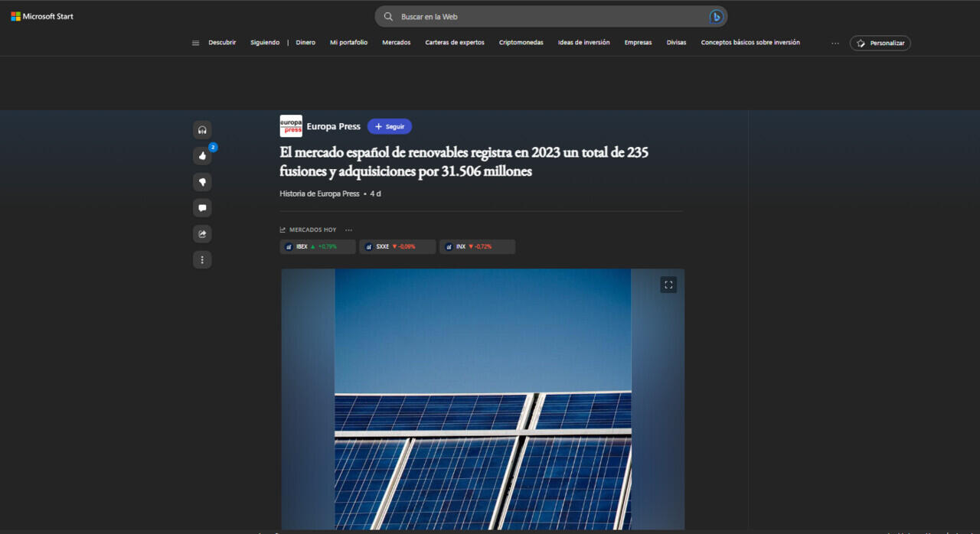Open the hamburger navigation menu
The image size is (980, 534).
(195, 43)
